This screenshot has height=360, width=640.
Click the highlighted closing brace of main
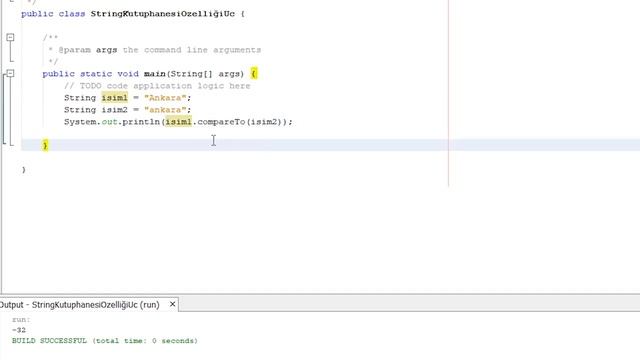[45, 145]
